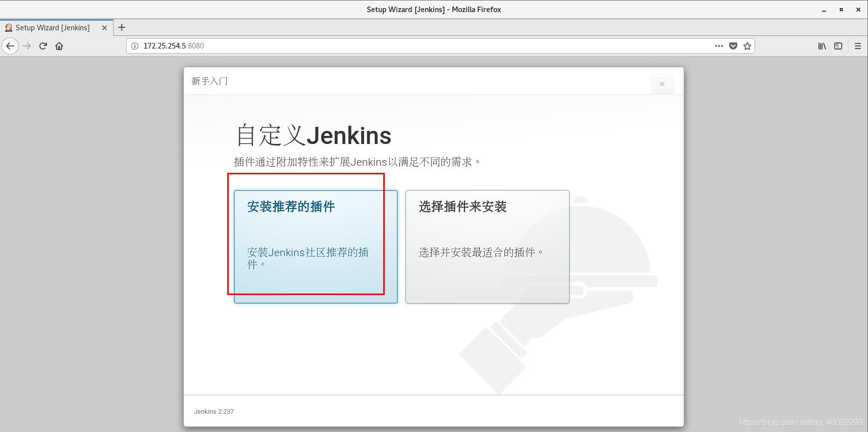Click the forward navigation arrow
The width and height of the screenshot is (868, 432).
click(27, 46)
